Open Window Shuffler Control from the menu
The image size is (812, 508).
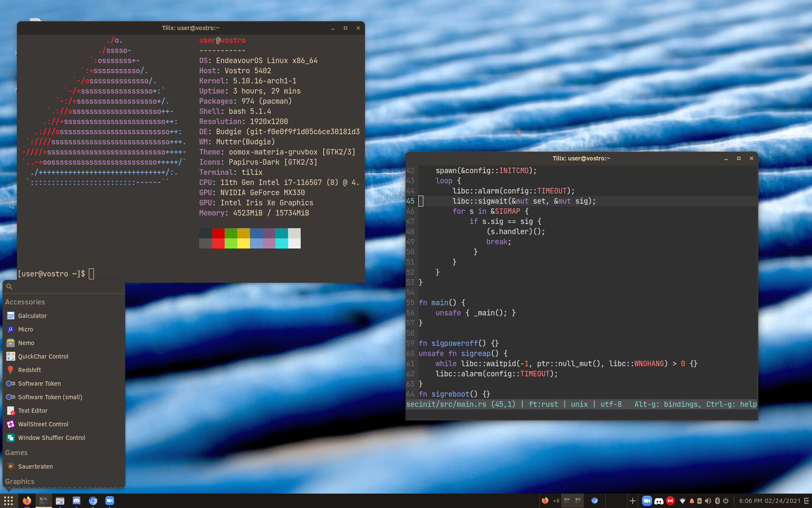(x=64, y=438)
